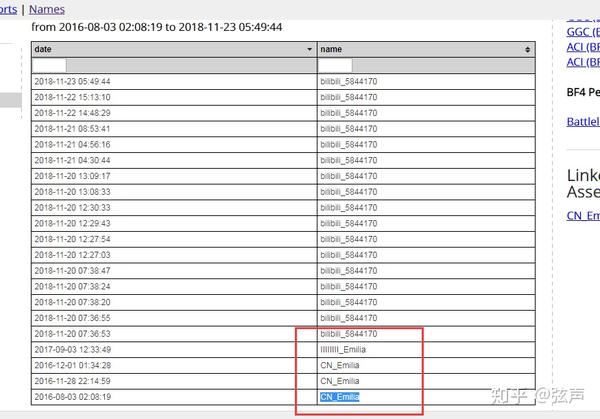Select date cell 2018-11-20 07:38:20
The width and height of the screenshot is (600, 419).
(x=174, y=302)
